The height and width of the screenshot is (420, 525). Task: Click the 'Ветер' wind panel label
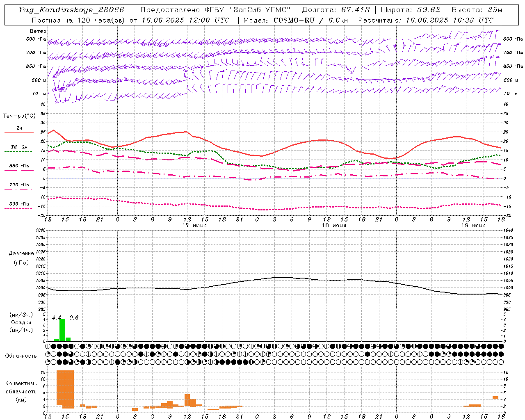[x=38, y=31]
